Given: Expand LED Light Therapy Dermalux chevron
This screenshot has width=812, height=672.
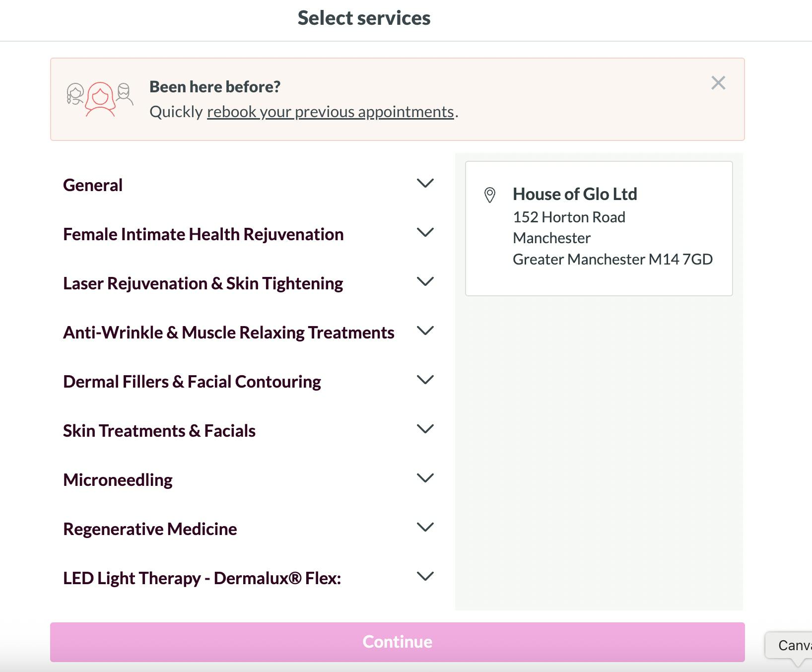Looking at the screenshot, I should coord(425,577).
